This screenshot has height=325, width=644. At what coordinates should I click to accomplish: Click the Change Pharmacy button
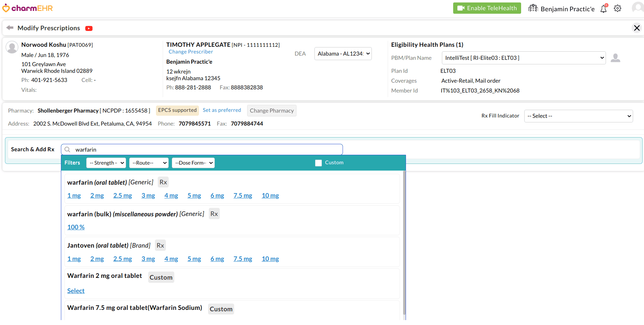271,111
